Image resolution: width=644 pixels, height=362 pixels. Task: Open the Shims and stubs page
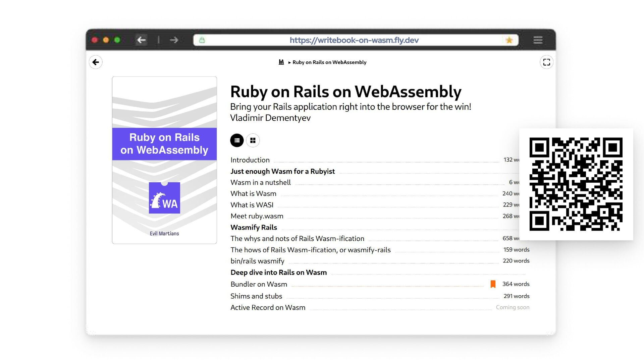tap(256, 296)
